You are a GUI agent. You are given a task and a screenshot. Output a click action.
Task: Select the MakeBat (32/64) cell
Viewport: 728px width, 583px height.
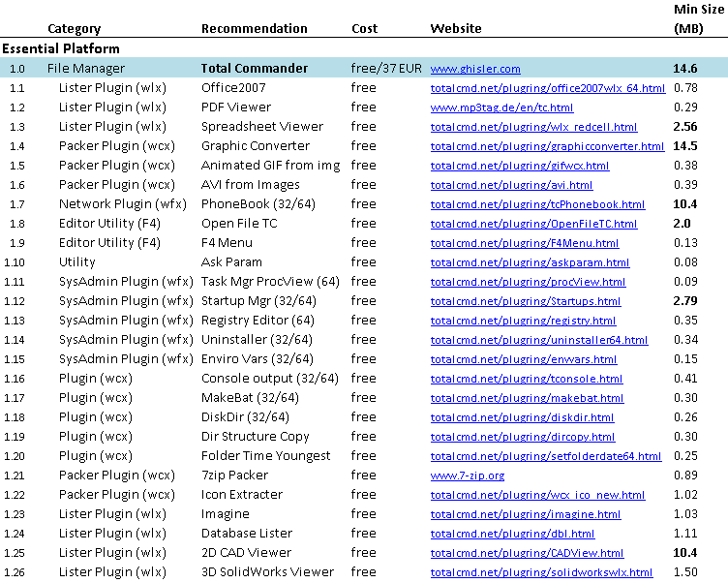250,398
